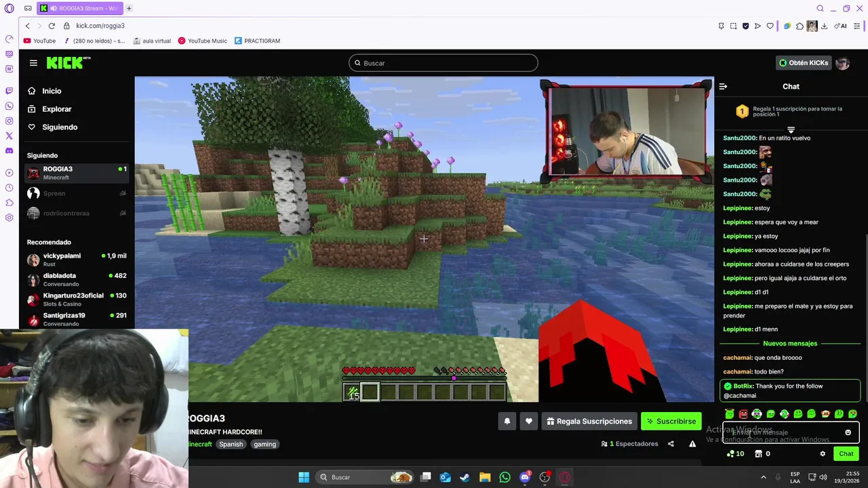Open the 280 no leídos mail bookmark
This screenshot has width=868, height=488.
click(x=94, y=41)
